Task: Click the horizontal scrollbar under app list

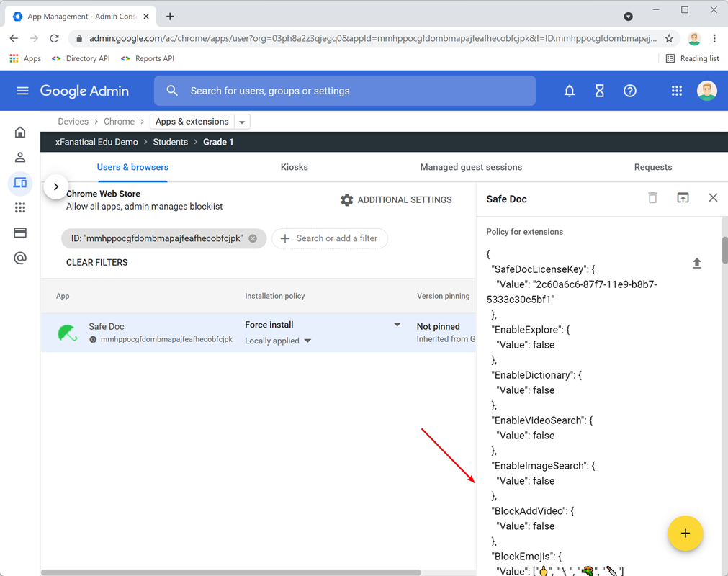Action: click(x=230, y=572)
